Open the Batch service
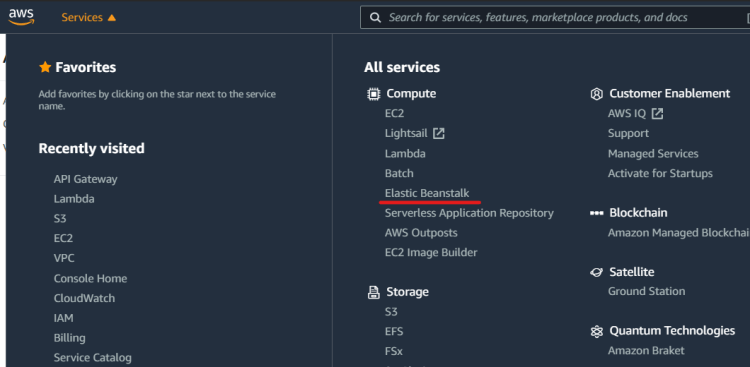This screenshot has width=750, height=367. (x=399, y=173)
